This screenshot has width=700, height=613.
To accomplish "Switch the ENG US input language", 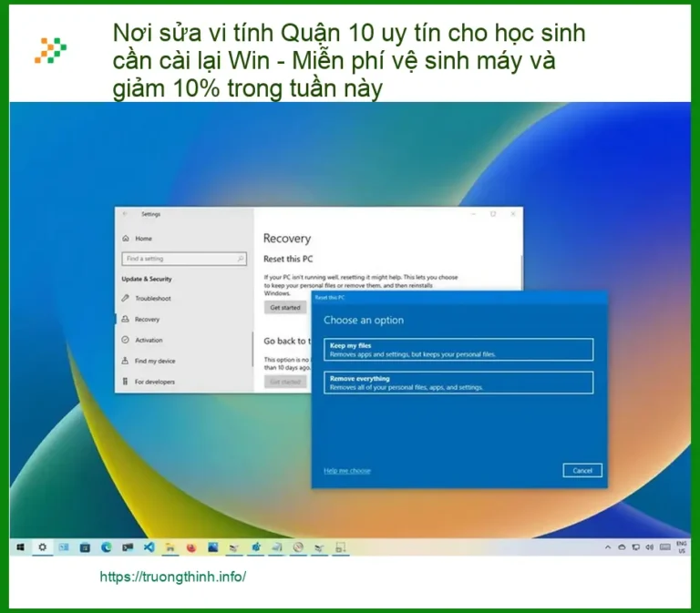I will 681,547.
